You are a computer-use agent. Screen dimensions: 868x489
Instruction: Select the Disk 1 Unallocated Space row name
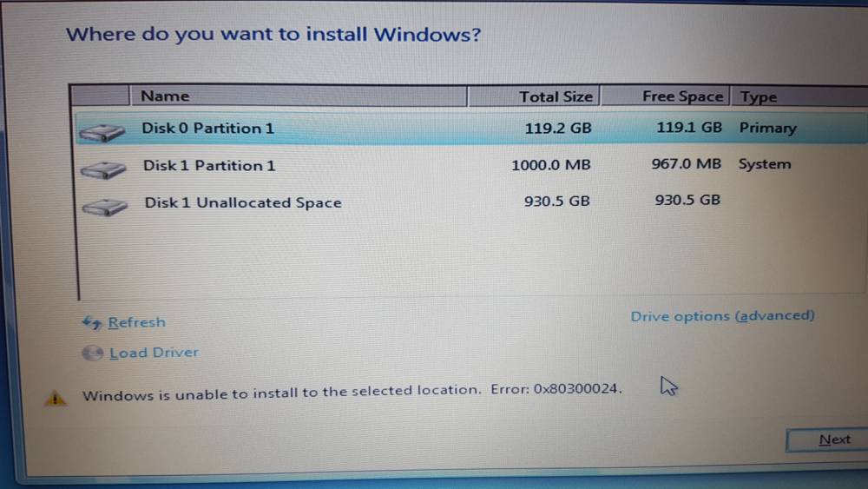[x=243, y=202]
